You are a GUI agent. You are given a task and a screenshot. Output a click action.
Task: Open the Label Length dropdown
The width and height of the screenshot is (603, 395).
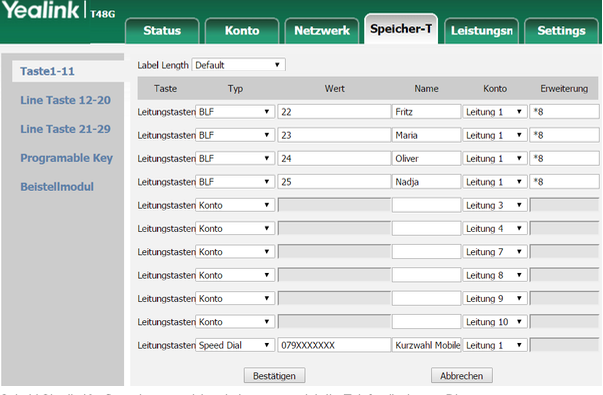click(238, 65)
